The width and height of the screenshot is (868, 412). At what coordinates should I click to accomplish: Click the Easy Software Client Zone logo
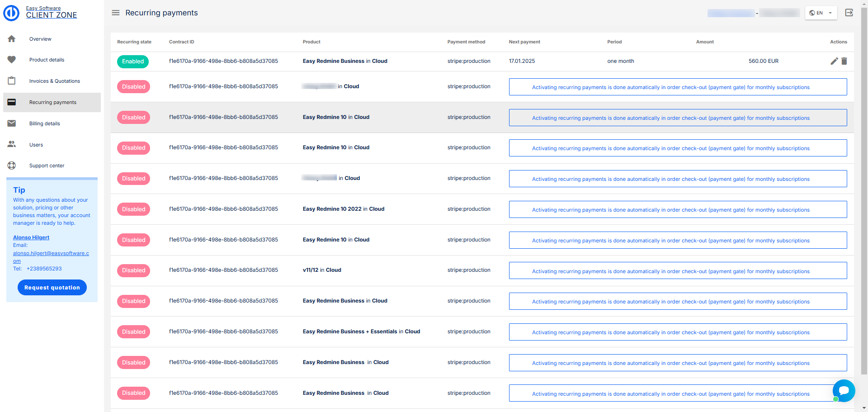12,13
